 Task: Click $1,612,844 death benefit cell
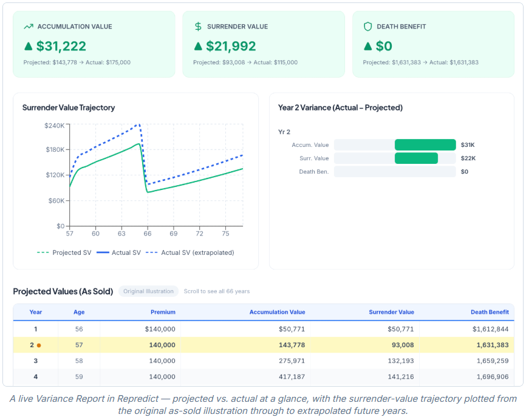pos(490,329)
